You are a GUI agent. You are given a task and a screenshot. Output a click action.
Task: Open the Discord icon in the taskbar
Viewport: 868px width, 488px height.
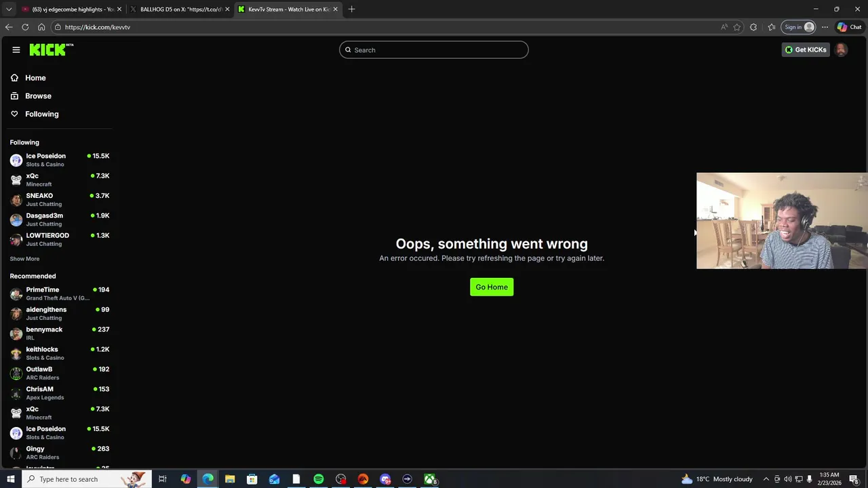385,479
